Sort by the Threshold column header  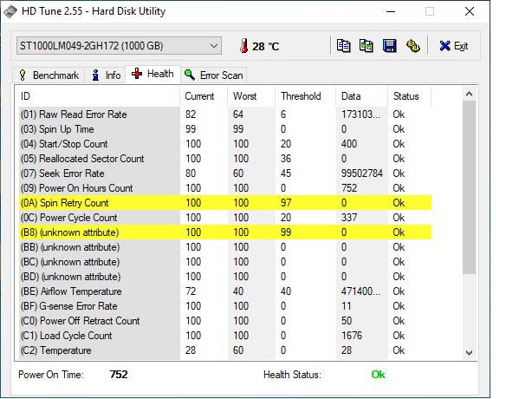[301, 96]
